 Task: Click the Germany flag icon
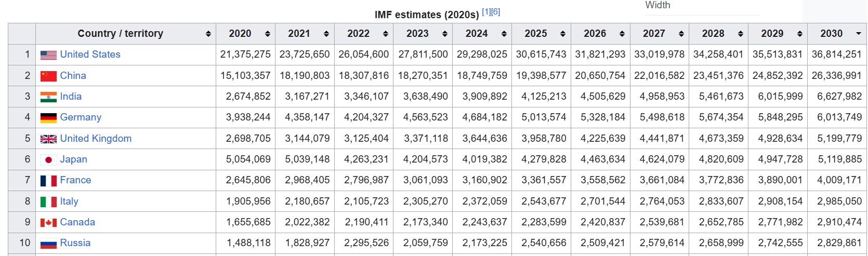pyautogui.click(x=48, y=118)
